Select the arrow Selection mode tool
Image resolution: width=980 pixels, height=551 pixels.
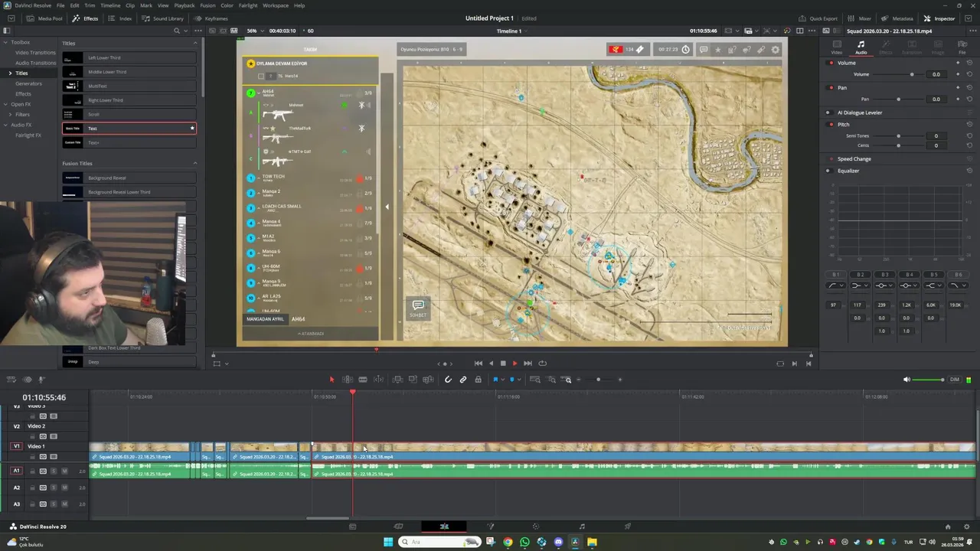pos(332,380)
